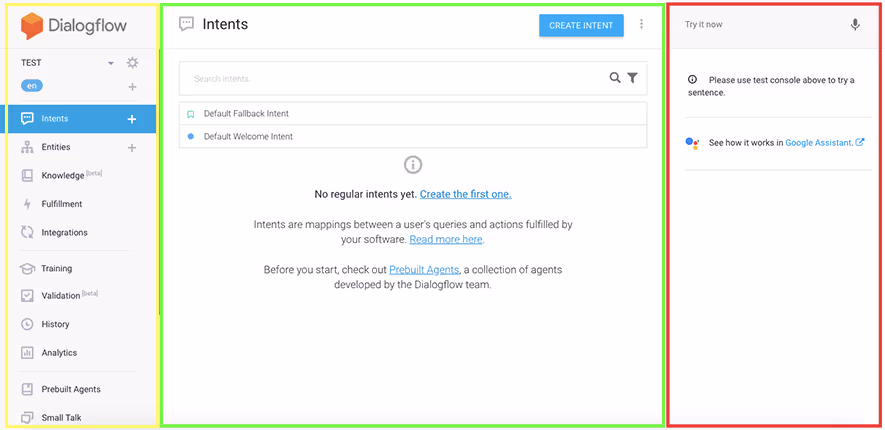Open the intents filter funnel icon
Screen dimensions: 885x430
coord(633,78)
